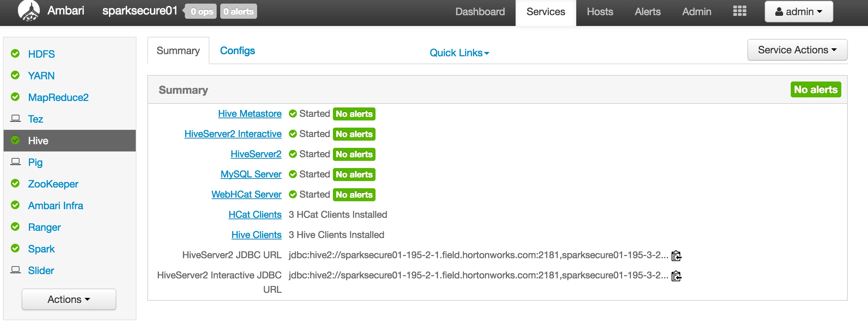Open the Alerts menu in the top bar

[648, 12]
